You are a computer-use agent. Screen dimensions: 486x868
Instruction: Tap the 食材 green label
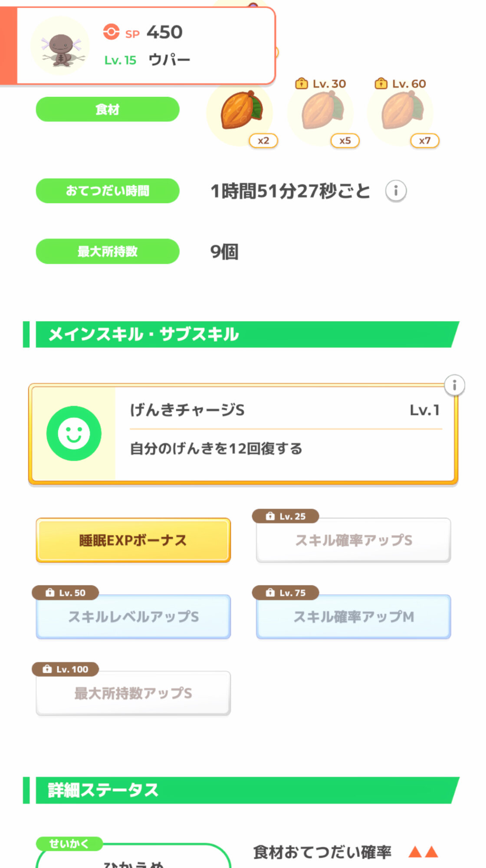pos(107,109)
